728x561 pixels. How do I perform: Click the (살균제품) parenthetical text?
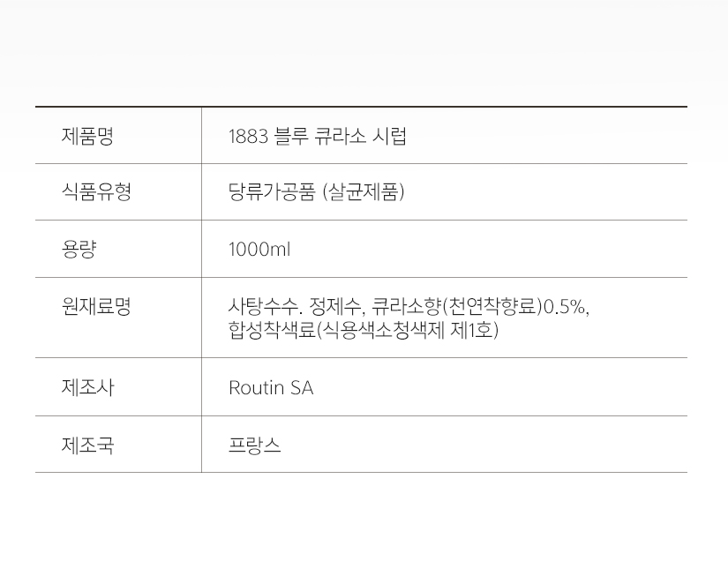coord(364,192)
